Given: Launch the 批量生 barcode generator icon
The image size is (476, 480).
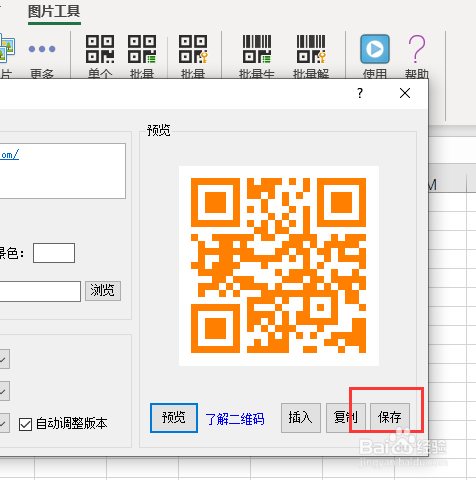Looking at the screenshot, I should [257, 49].
